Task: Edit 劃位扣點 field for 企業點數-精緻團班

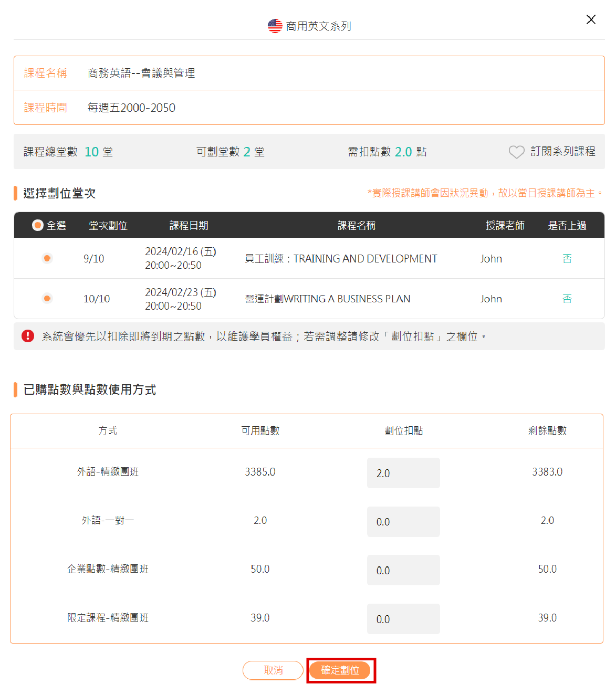Action: pyautogui.click(x=403, y=570)
